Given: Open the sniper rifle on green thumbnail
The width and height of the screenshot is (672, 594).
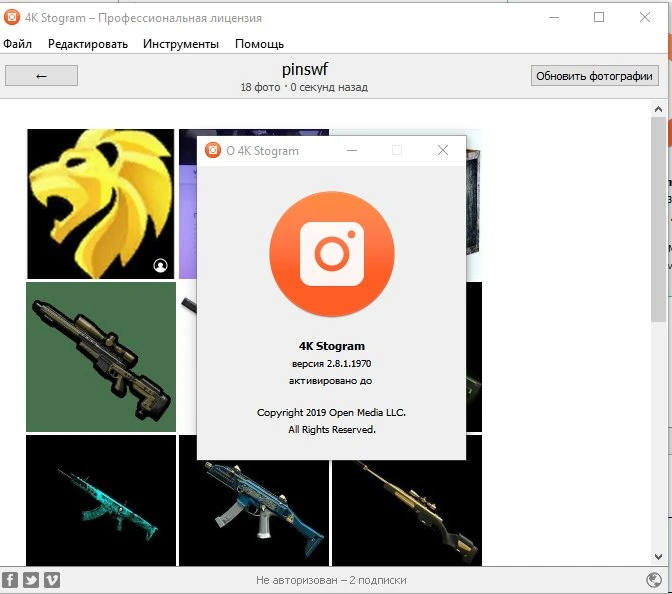Looking at the screenshot, I should pyautogui.click(x=101, y=357).
